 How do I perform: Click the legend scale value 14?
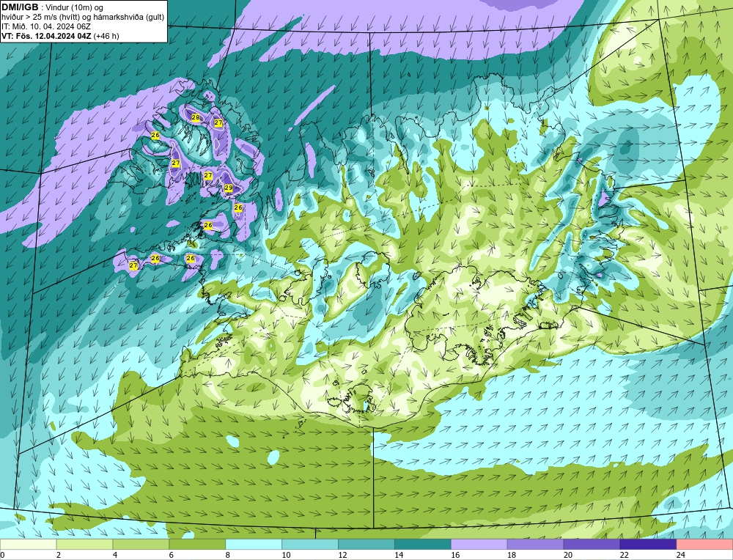[399, 555]
